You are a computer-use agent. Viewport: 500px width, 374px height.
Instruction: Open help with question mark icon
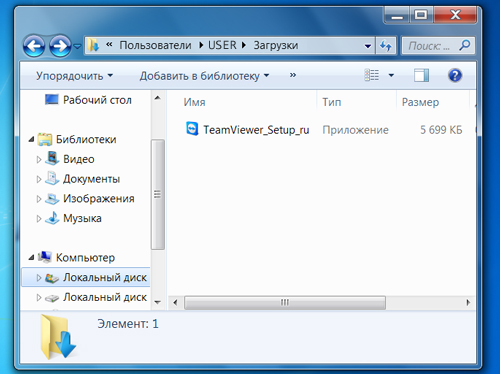[455, 75]
